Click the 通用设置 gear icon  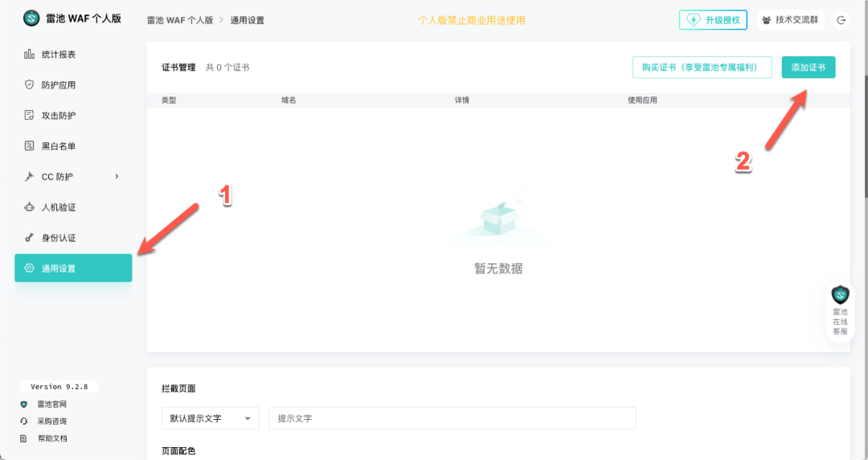point(30,269)
